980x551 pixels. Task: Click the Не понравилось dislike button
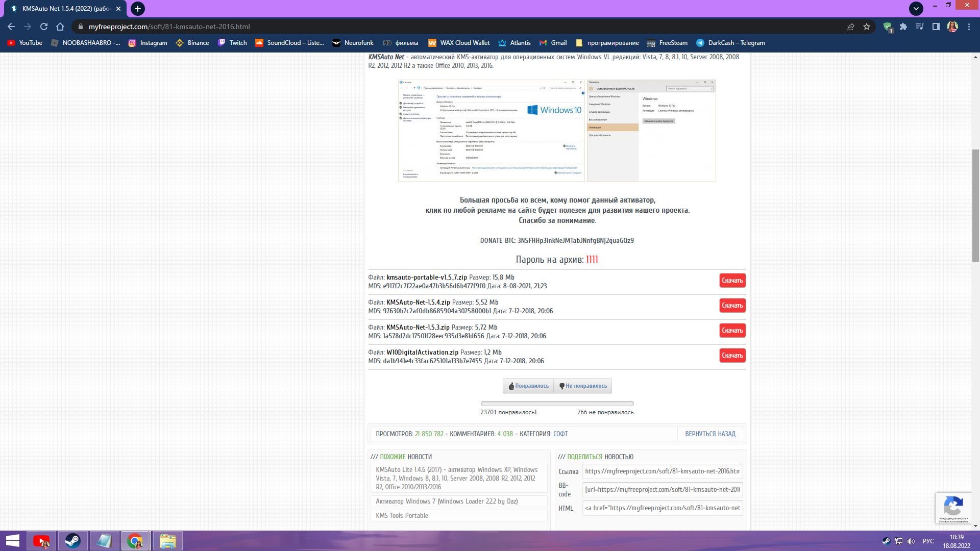[583, 386]
